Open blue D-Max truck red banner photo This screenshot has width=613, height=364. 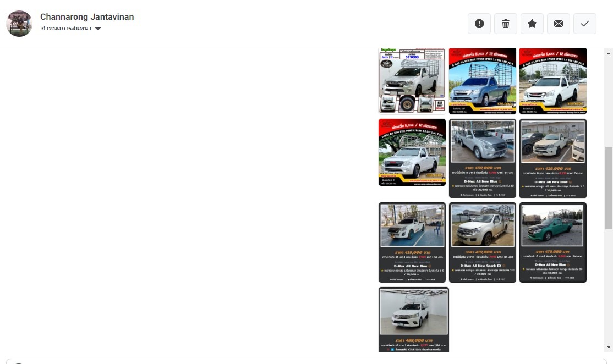[x=483, y=81]
